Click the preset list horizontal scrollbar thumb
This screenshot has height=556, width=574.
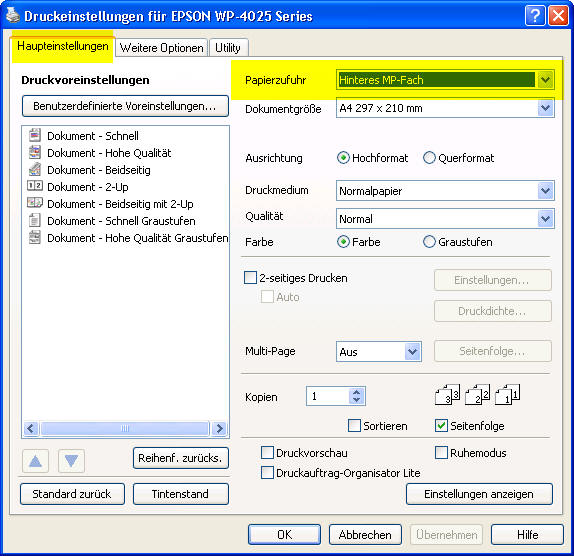click(x=125, y=428)
